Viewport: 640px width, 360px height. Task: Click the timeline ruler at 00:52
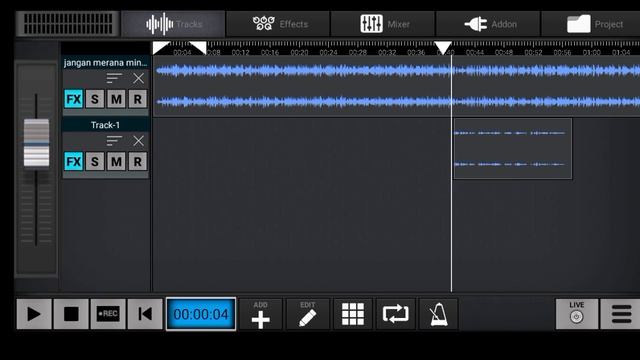click(x=533, y=52)
